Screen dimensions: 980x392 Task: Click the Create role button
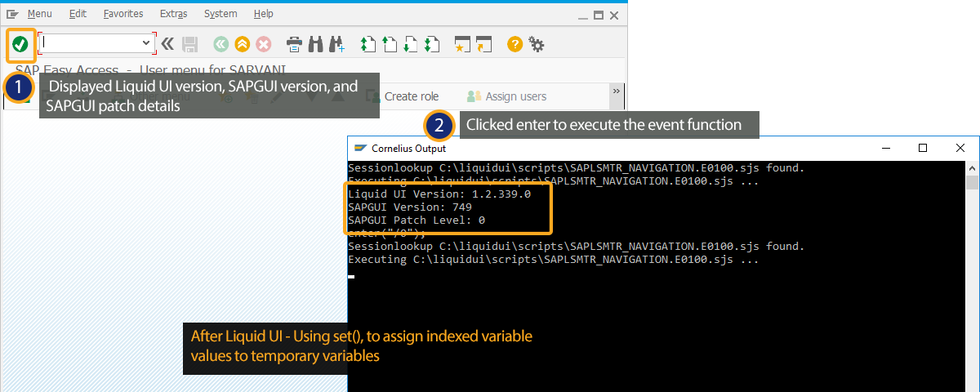(x=403, y=96)
